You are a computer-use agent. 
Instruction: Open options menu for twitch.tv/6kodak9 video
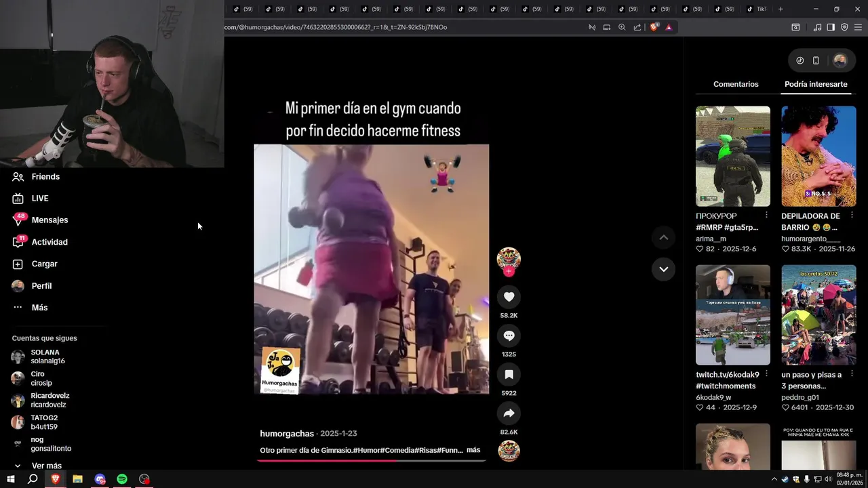pos(766,374)
